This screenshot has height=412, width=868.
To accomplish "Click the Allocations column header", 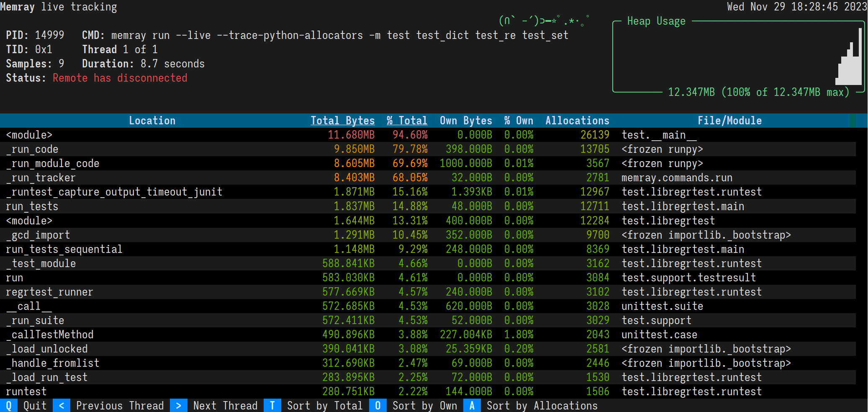I will [x=577, y=121].
